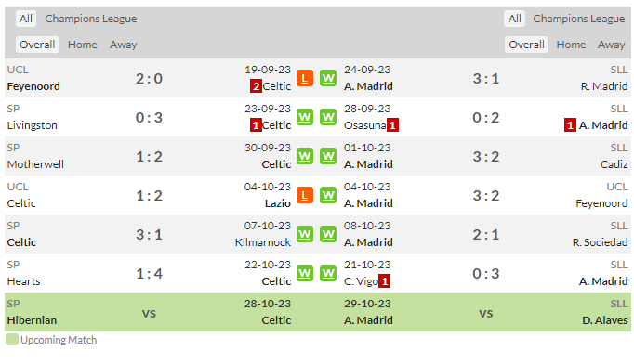Click the green W badge beside Kilmarnock
The image size is (634, 364).
305,234
